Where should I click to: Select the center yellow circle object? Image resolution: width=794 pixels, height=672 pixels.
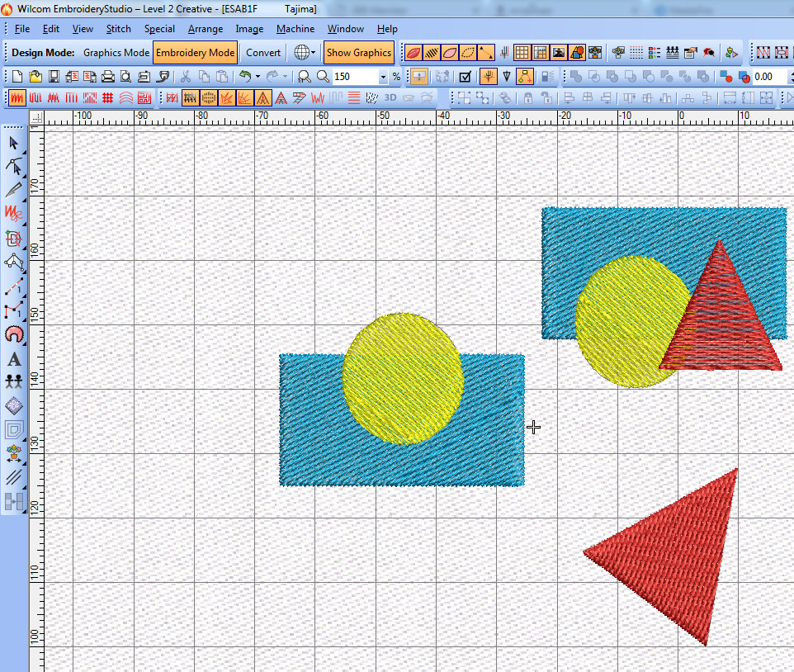(x=403, y=378)
